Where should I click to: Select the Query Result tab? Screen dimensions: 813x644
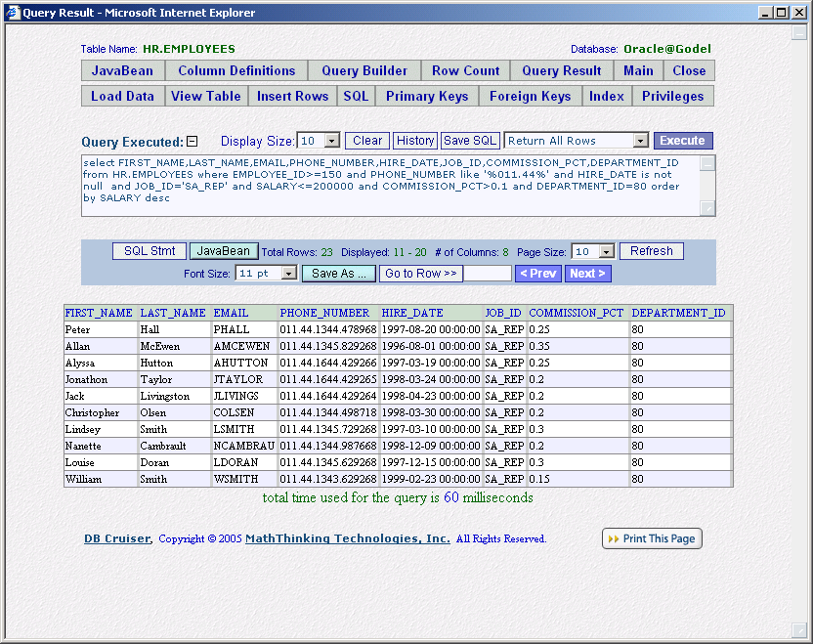[562, 70]
